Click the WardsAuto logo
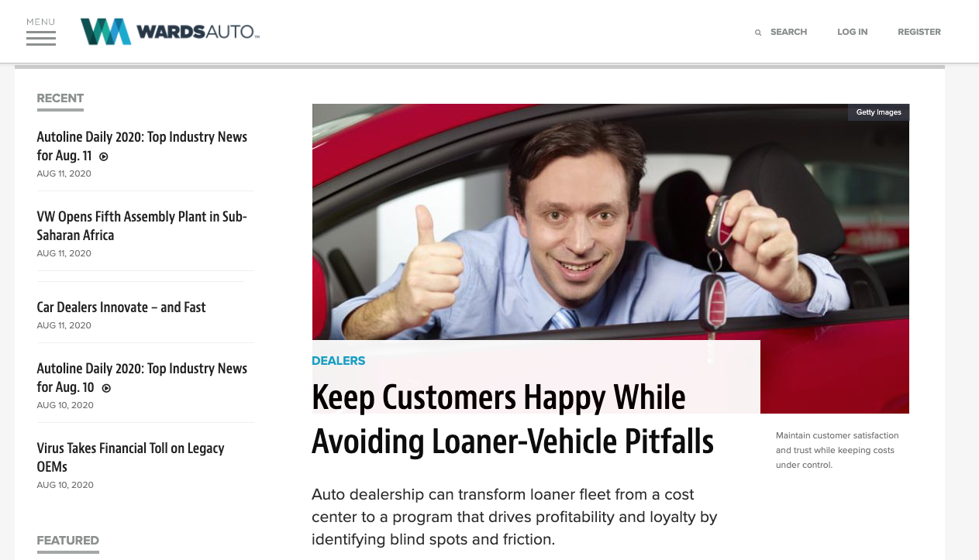This screenshot has width=979, height=560. (x=170, y=32)
